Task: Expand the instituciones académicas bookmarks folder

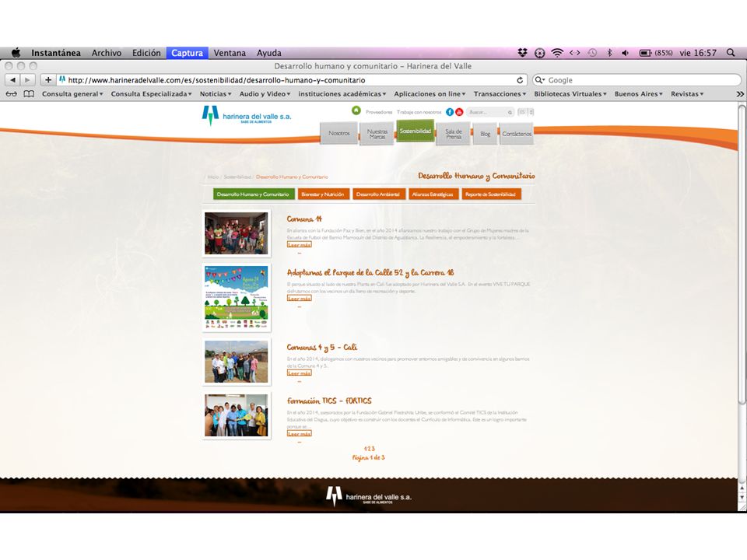Action: (342, 94)
